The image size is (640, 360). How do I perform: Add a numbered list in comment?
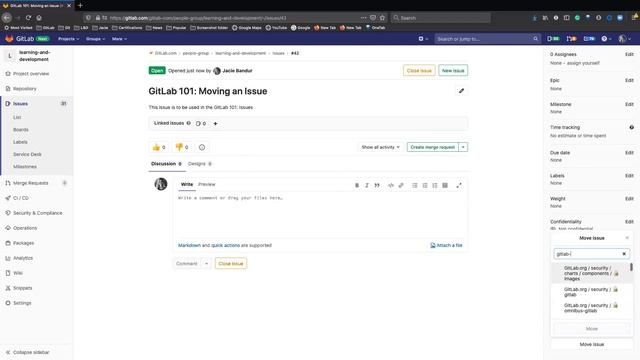coord(425,185)
